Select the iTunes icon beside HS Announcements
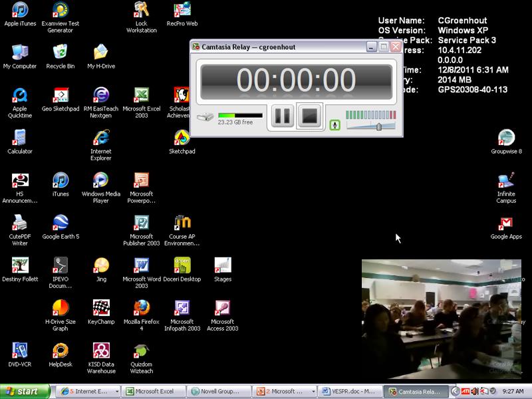 pyautogui.click(x=61, y=185)
